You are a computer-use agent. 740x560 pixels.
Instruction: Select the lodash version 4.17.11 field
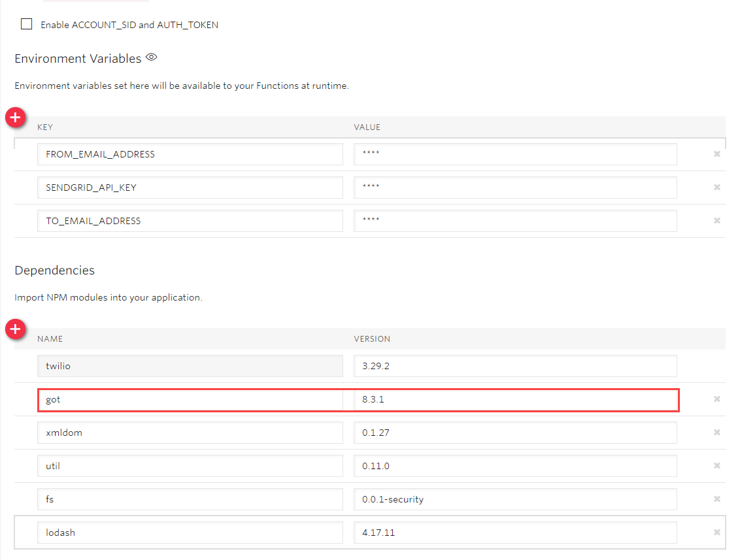click(x=514, y=532)
